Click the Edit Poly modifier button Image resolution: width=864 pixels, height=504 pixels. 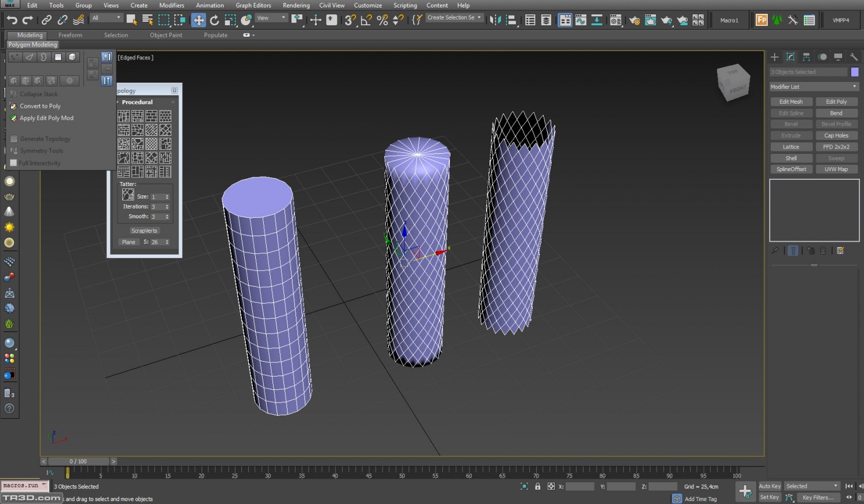836,101
